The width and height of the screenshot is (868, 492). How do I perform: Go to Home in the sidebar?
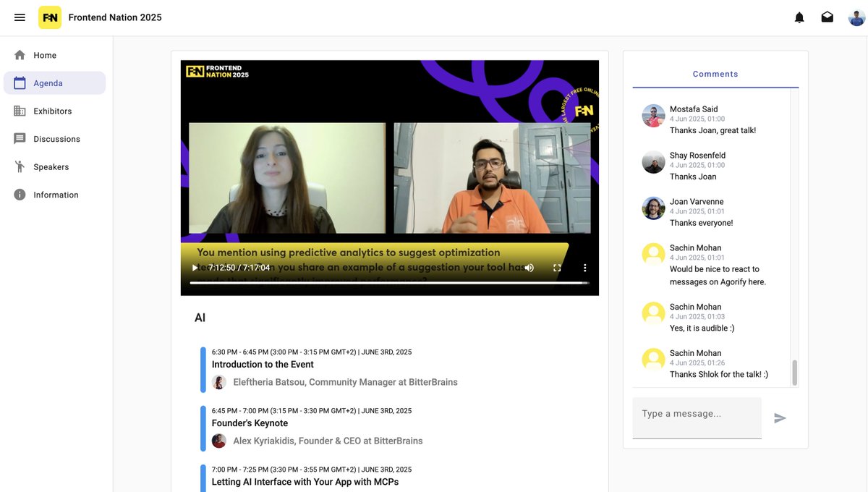(x=54, y=55)
